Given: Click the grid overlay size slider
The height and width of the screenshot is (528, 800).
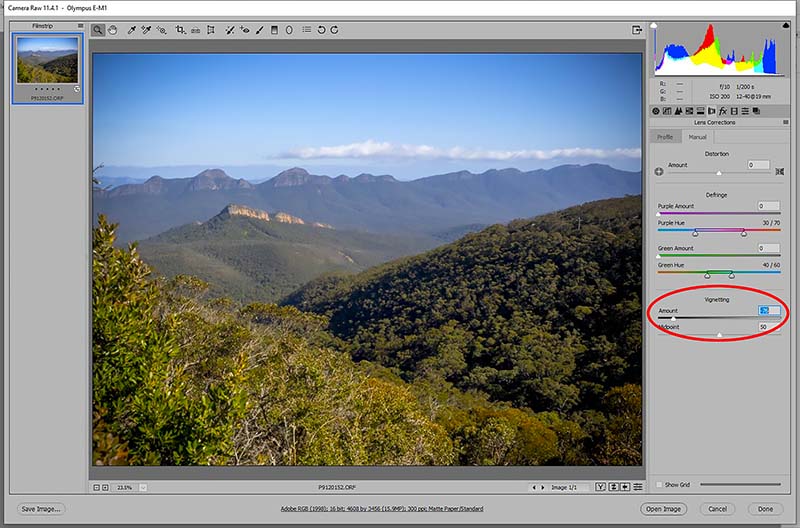Looking at the screenshot, I should 740,485.
